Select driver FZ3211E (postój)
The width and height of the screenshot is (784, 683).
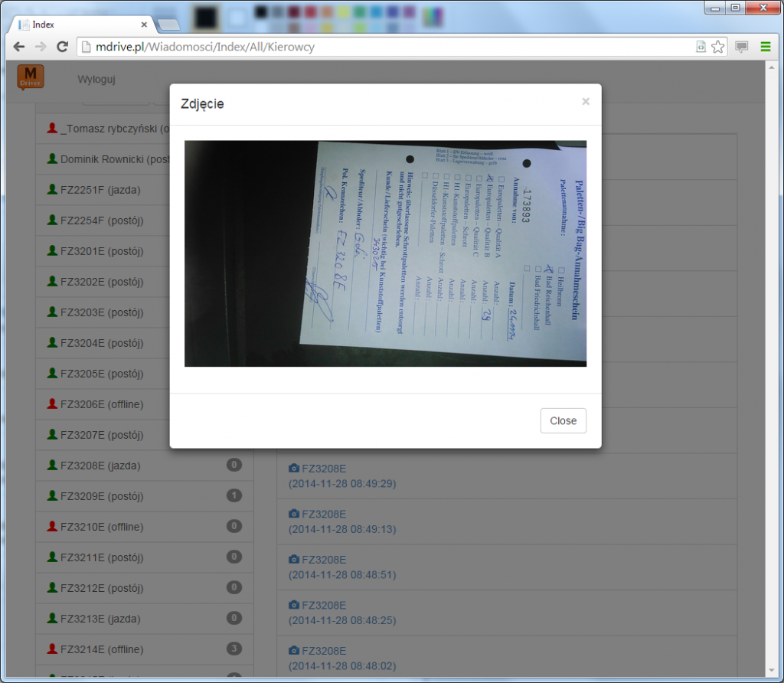point(145,557)
